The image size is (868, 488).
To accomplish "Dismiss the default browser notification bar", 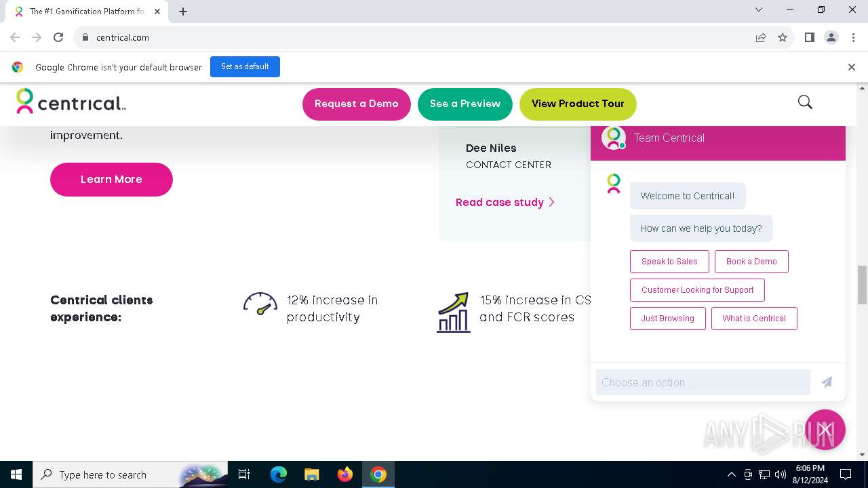I will point(852,67).
